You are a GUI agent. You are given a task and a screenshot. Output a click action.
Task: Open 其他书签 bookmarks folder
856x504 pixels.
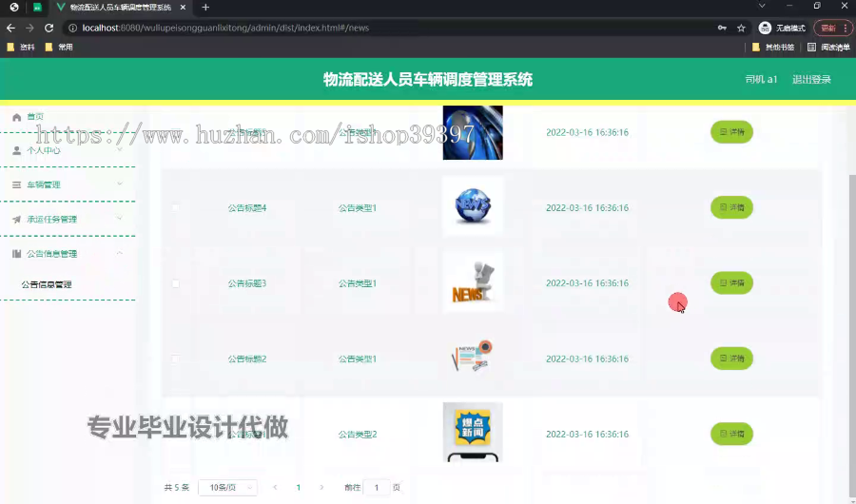(x=773, y=47)
